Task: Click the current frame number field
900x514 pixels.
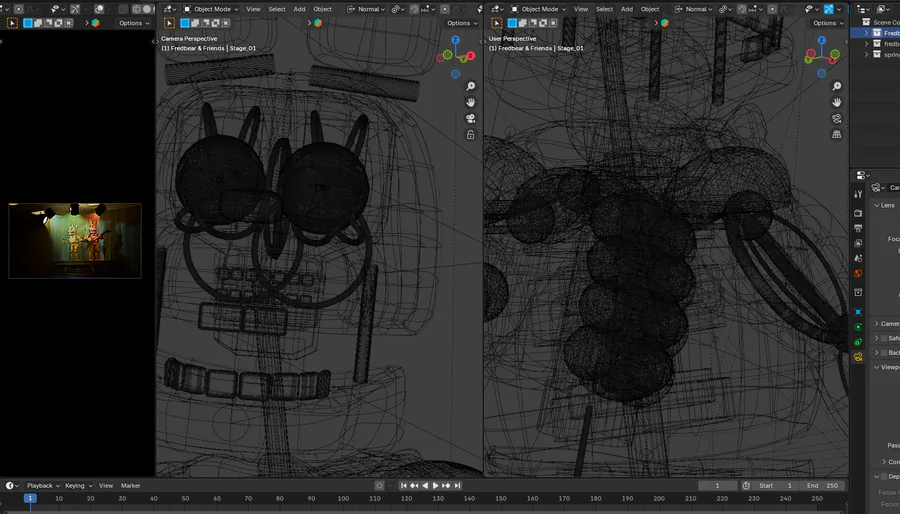Action: tap(717, 485)
